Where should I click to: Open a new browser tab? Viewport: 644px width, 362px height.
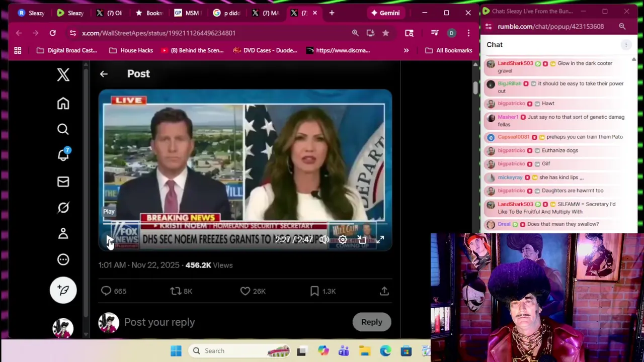click(332, 13)
